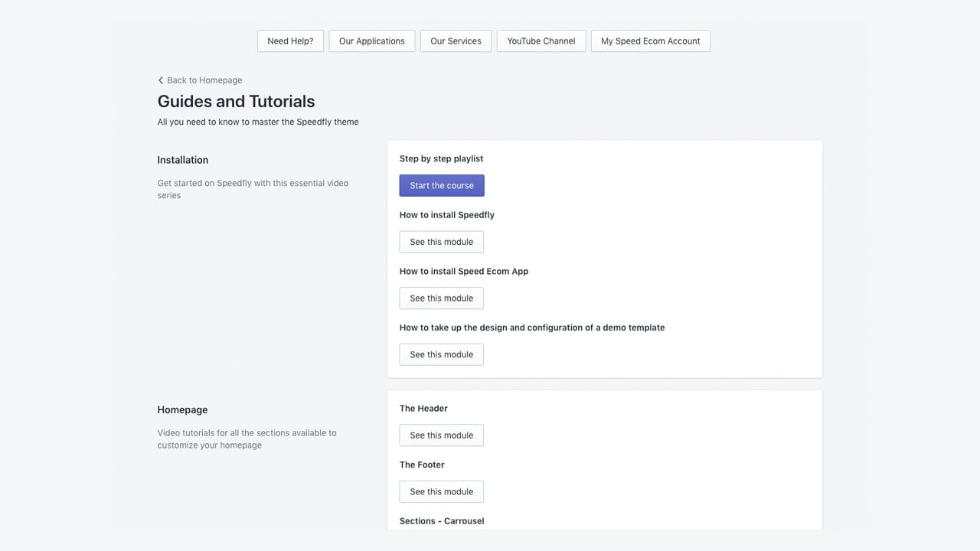Click The Header module title

pyautogui.click(x=423, y=409)
